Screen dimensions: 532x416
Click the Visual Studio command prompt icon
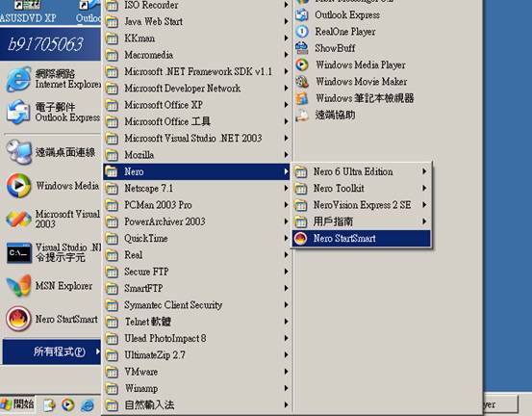(x=18, y=252)
